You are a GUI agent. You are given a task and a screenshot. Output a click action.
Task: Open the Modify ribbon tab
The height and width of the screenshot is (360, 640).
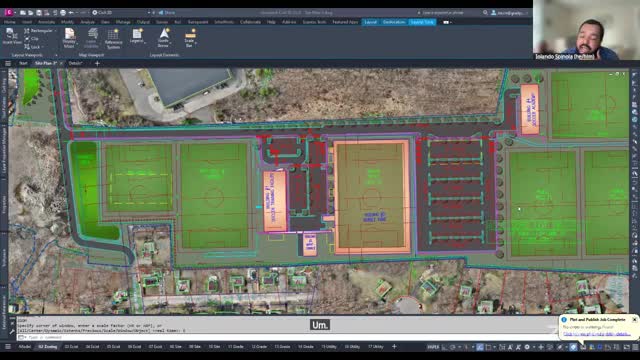pyautogui.click(x=67, y=22)
